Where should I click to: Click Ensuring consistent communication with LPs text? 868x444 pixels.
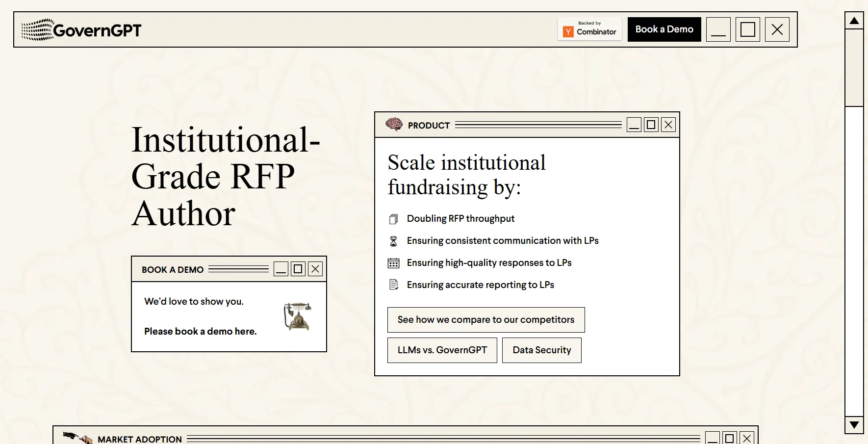click(x=503, y=241)
